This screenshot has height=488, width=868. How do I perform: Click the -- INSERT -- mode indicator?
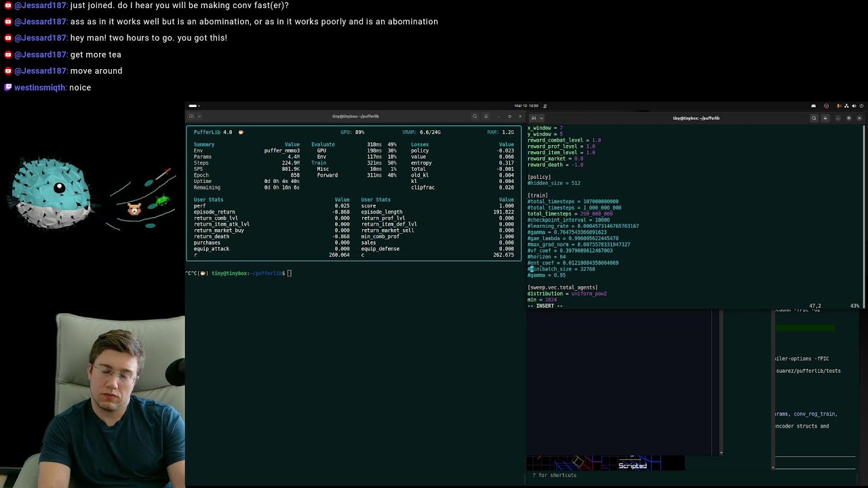click(x=545, y=306)
